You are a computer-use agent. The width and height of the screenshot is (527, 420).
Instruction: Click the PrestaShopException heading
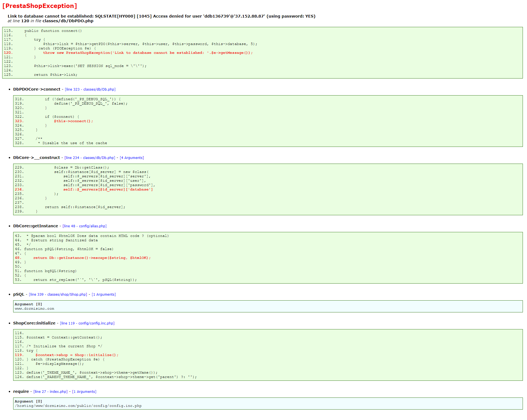coord(40,6)
